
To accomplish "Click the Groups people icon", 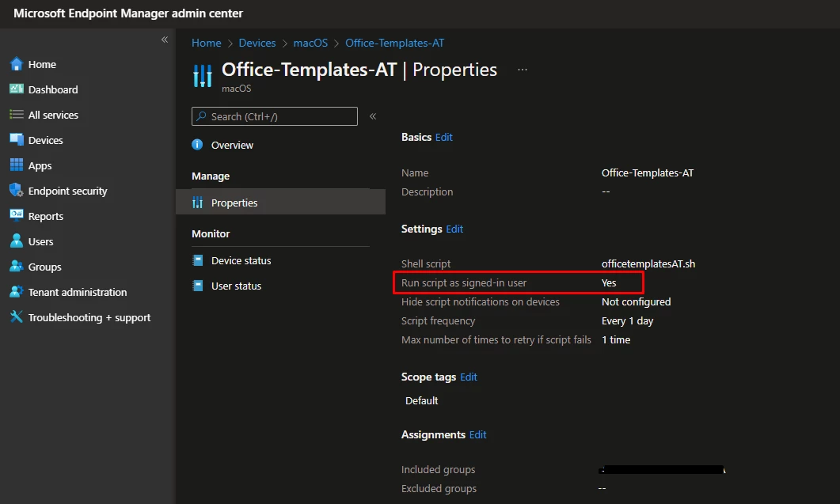I will click(17, 266).
